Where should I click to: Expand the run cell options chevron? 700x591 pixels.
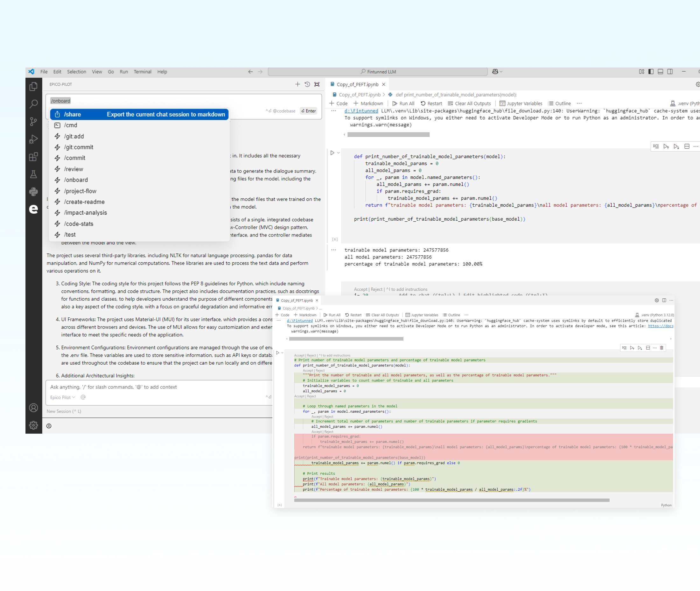339,153
